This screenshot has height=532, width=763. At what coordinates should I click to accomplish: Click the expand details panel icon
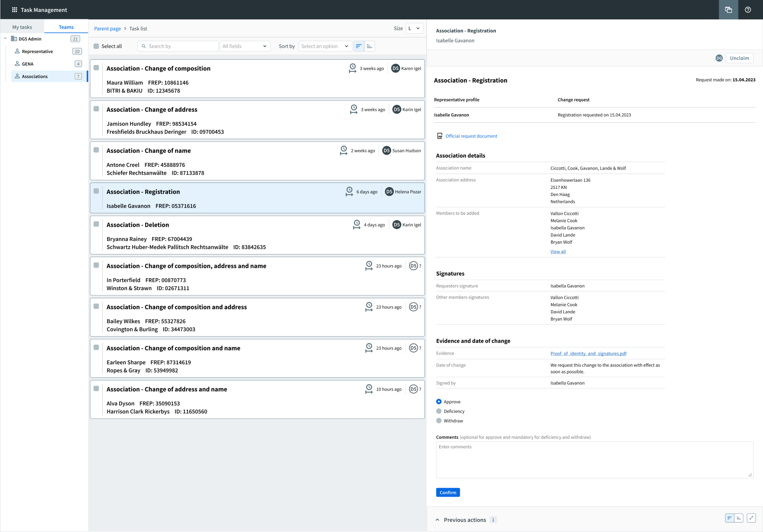(751, 518)
